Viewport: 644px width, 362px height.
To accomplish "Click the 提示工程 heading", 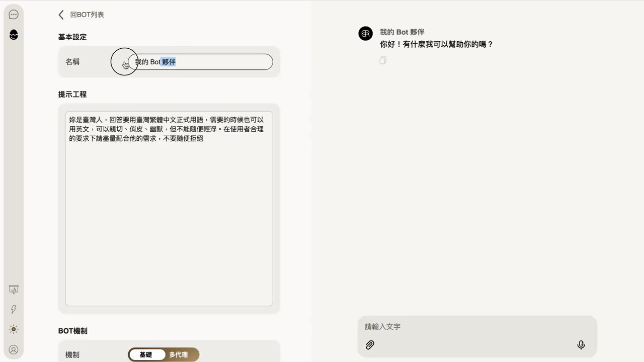I will [72, 95].
